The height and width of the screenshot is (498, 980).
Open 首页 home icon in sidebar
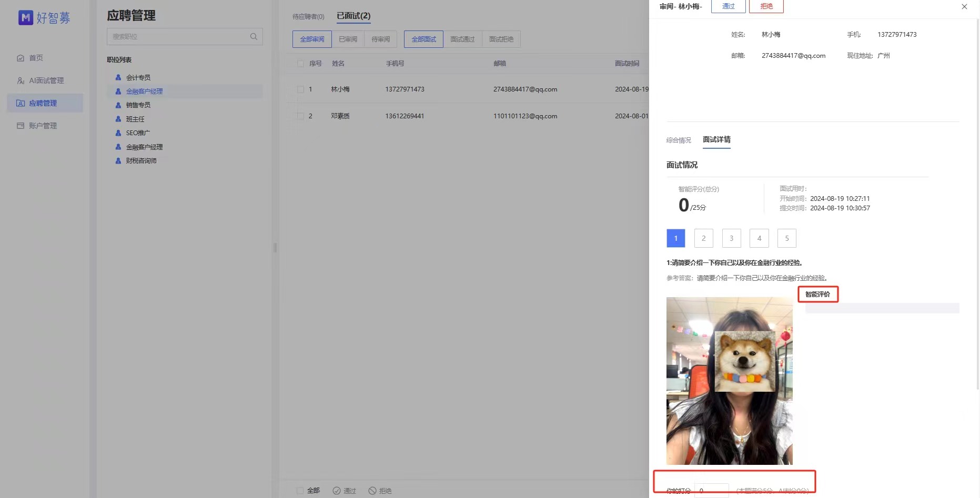click(x=21, y=58)
